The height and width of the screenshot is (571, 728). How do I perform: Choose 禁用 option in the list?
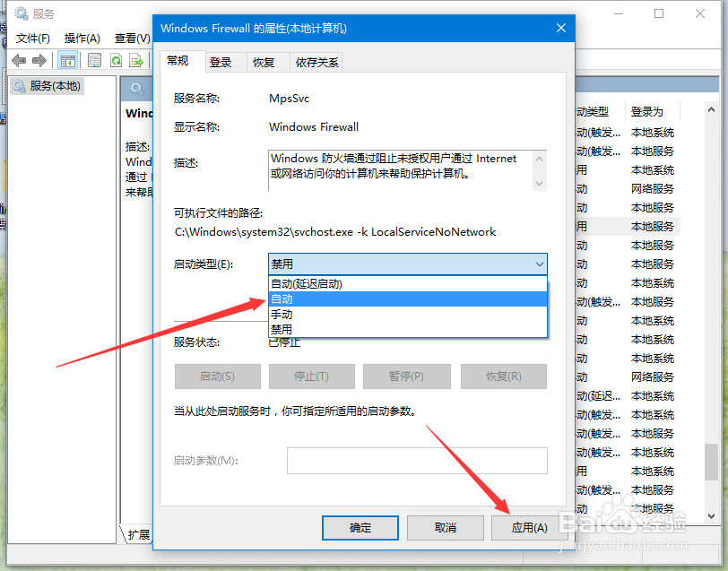click(408, 329)
